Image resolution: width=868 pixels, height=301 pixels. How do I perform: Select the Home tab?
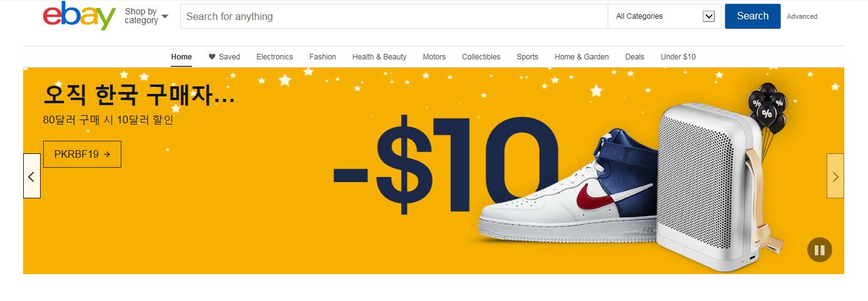[181, 57]
